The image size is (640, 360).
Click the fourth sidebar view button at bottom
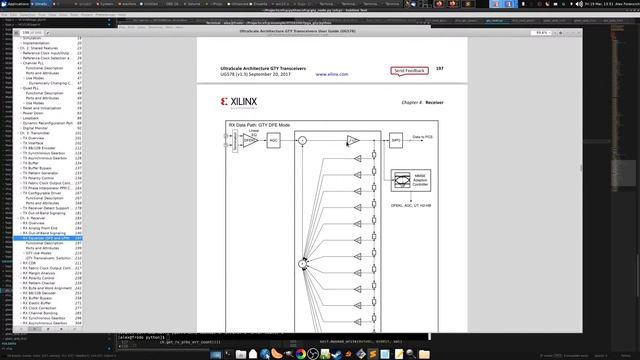click(x=62, y=329)
